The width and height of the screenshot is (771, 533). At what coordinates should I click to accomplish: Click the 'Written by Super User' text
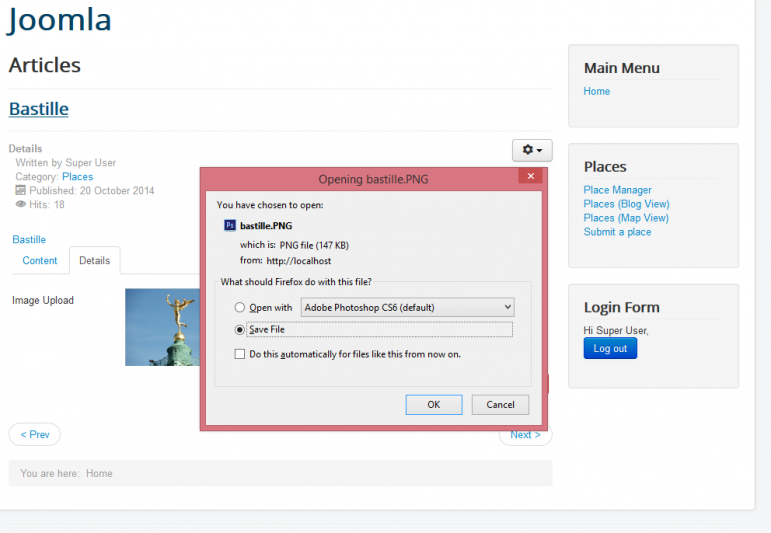pos(66,163)
